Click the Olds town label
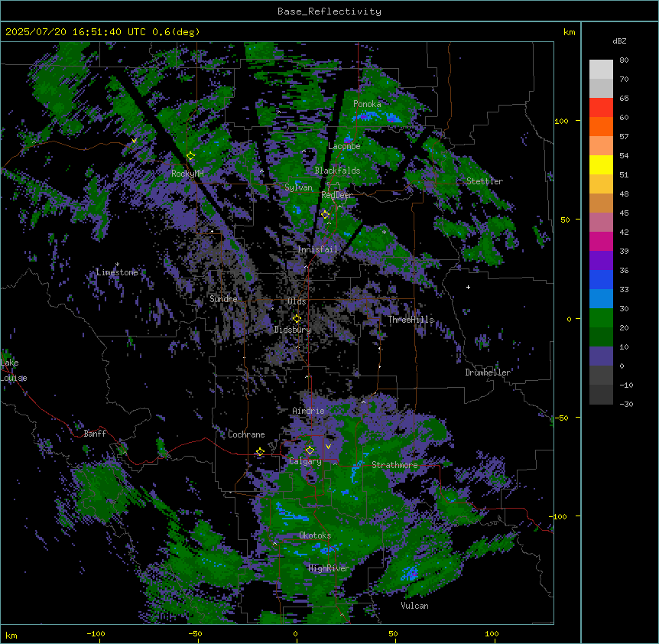This screenshot has height=644, width=659. click(x=297, y=301)
